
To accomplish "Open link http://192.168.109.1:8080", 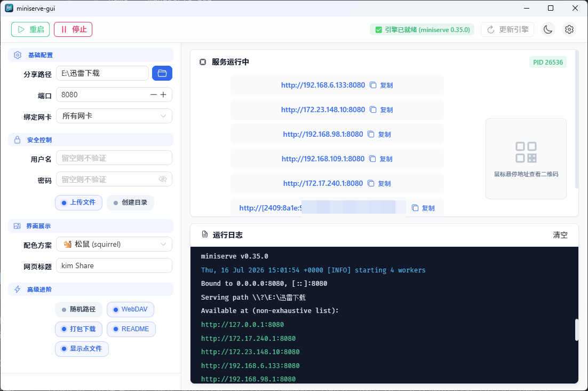I will click(323, 159).
